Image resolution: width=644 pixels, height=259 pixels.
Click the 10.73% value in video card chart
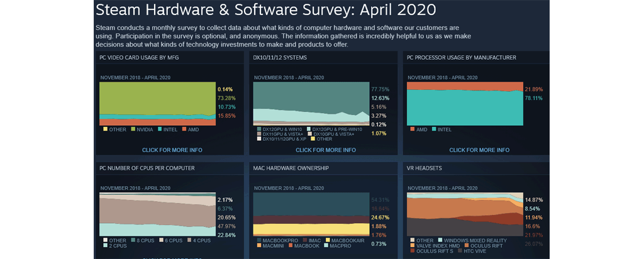click(x=226, y=107)
